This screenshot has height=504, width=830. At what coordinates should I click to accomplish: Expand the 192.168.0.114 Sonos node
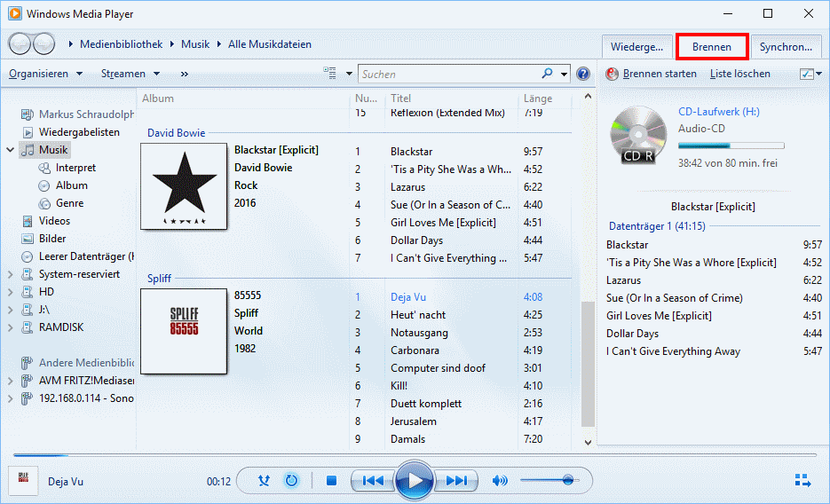click(x=10, y=398)
